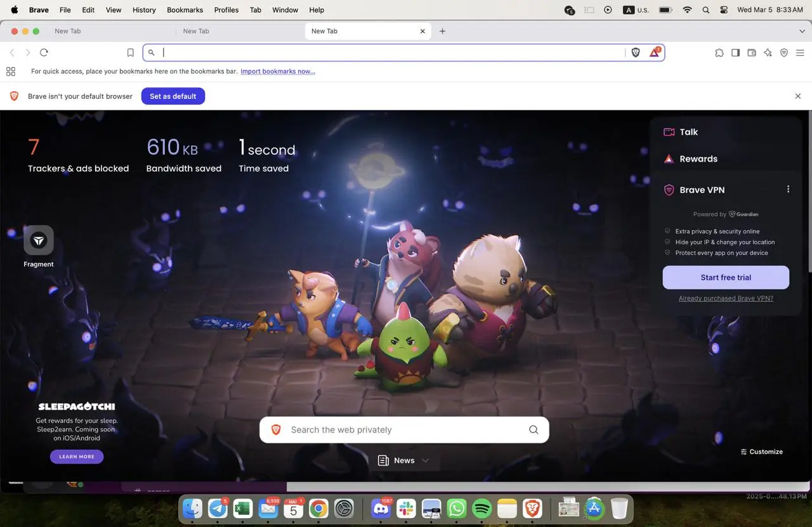Open the apps grid icon on the bookmarks bar
812x527 pixels.
11,71
